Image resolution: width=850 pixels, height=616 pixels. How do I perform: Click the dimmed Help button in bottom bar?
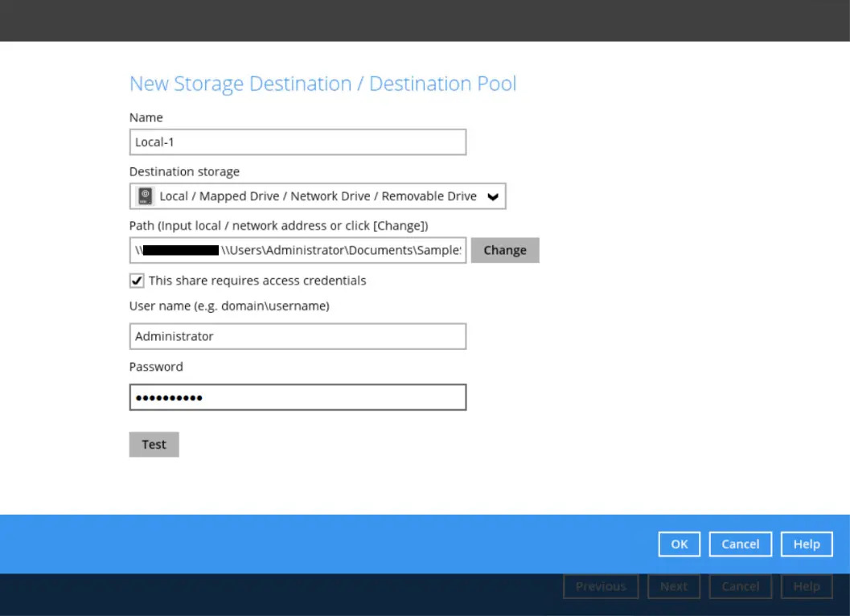click(807, 586)
